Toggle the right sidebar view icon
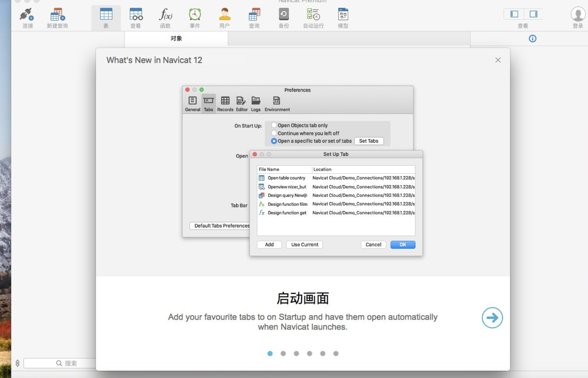The image size is (588, 378). pos(533,14)
